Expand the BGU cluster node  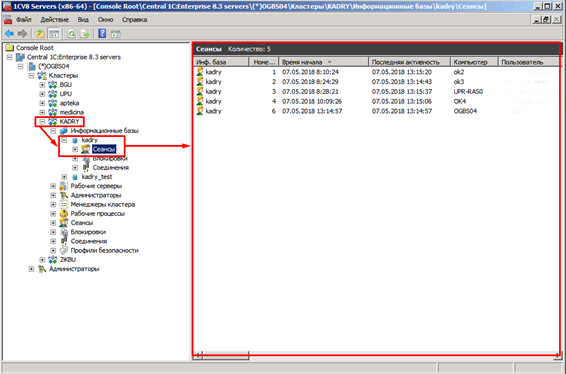pyautogui.click(x=42, y=85)
